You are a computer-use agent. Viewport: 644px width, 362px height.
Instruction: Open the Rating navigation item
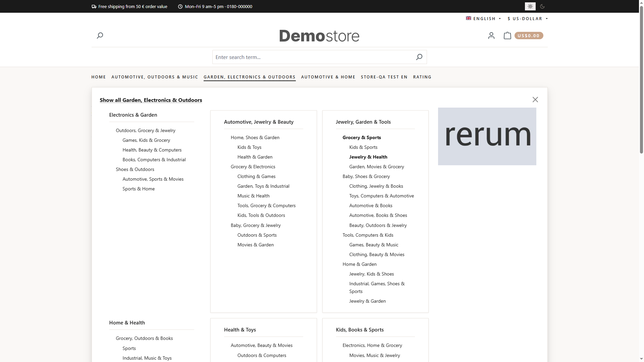point(422,77)
